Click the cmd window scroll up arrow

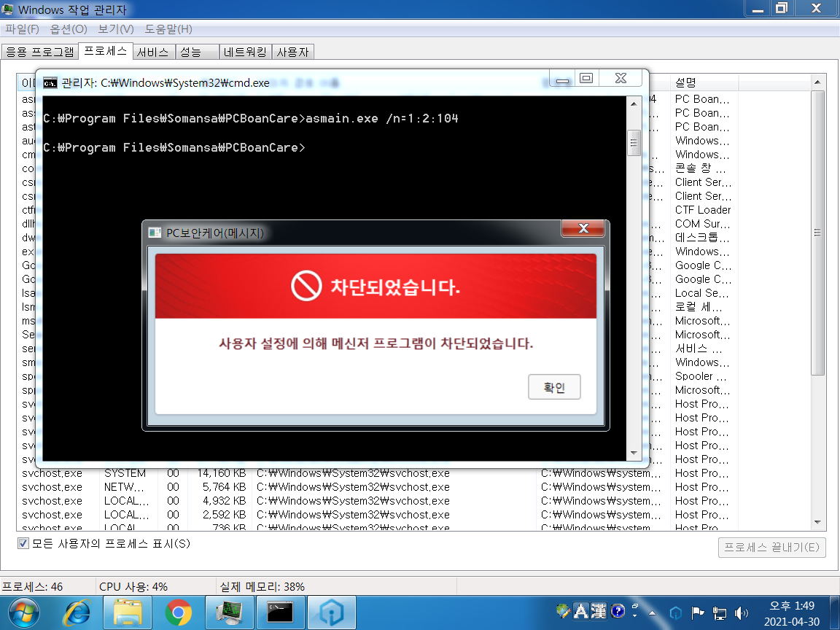[x=634, y=104]
